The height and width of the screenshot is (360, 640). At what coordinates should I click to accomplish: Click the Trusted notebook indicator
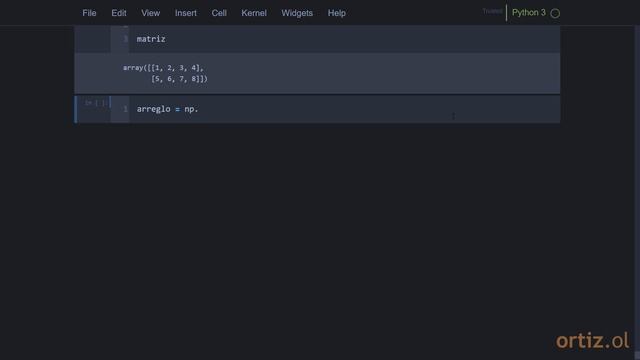[x=492, y=11]
